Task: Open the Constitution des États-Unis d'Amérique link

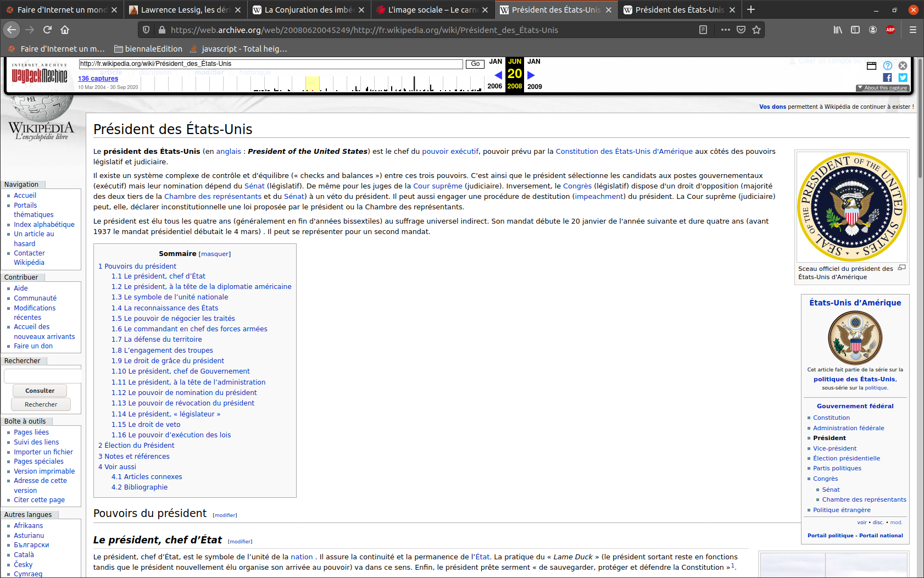Action: (x=624, y=151)
